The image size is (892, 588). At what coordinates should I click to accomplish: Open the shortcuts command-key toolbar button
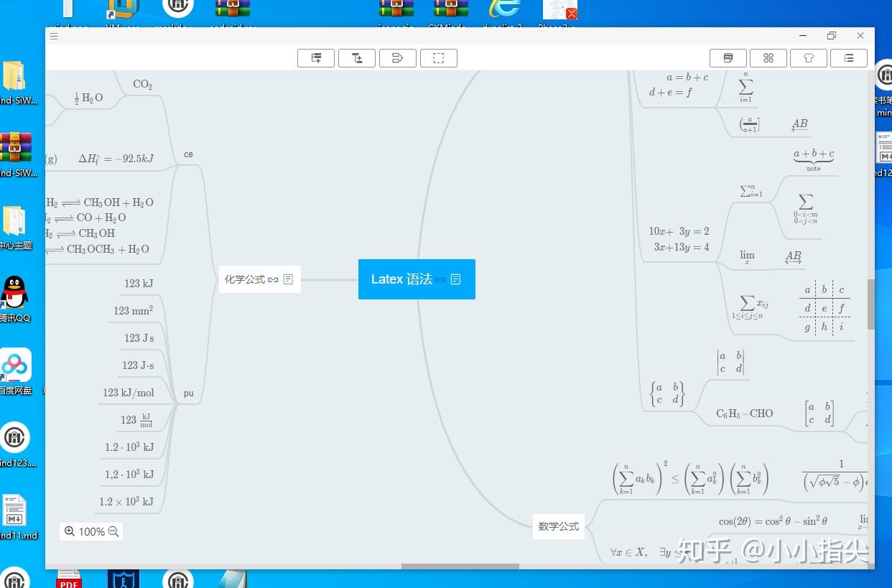(768, 58)
